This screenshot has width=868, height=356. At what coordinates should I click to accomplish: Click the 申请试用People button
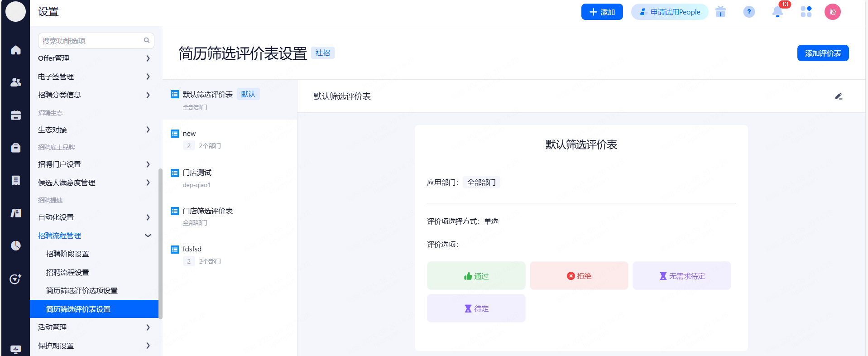click(670, 12)
